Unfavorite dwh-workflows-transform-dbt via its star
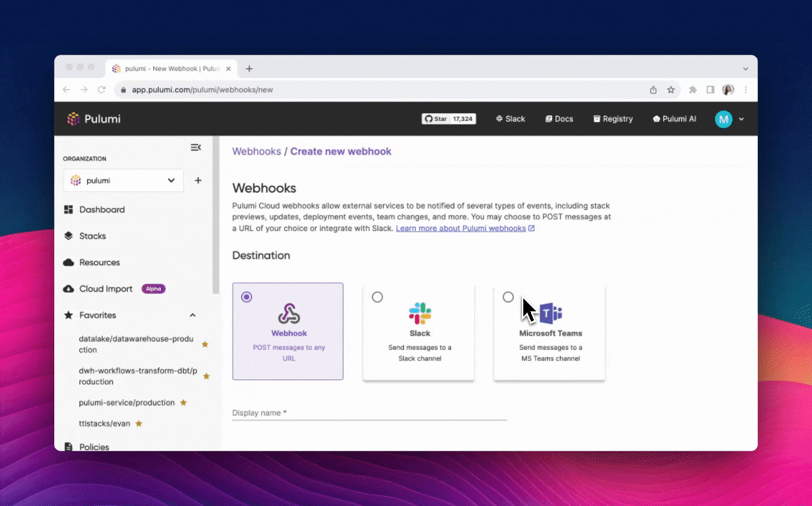 207,376
